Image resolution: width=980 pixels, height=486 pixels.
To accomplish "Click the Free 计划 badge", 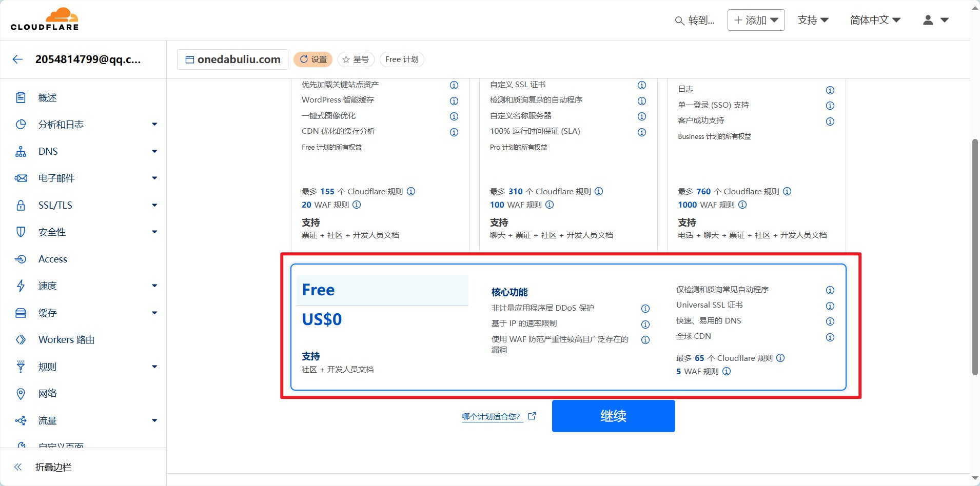I will point(402,59).
